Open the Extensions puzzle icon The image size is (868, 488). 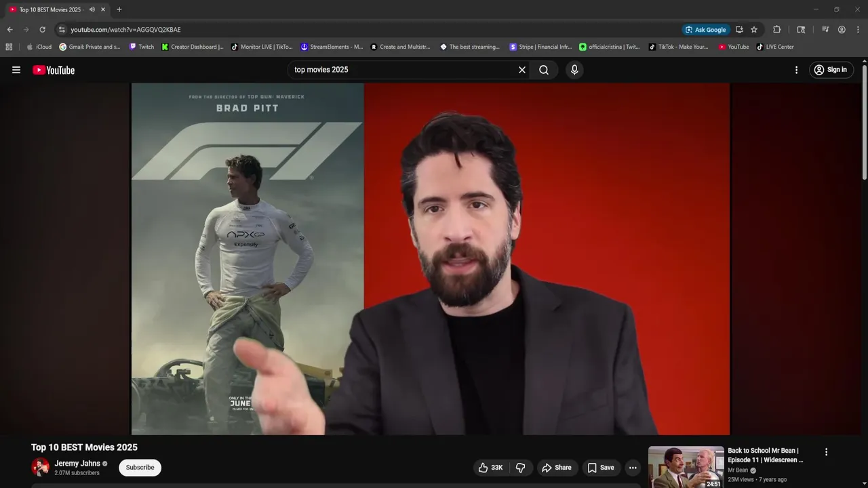[x=777, y=30]
